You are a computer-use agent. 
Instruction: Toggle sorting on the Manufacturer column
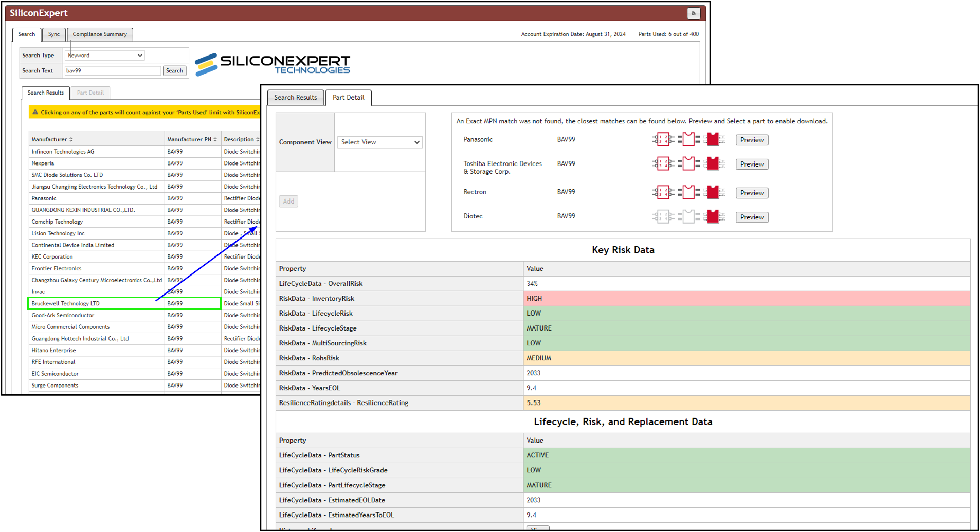pos(71,139)
